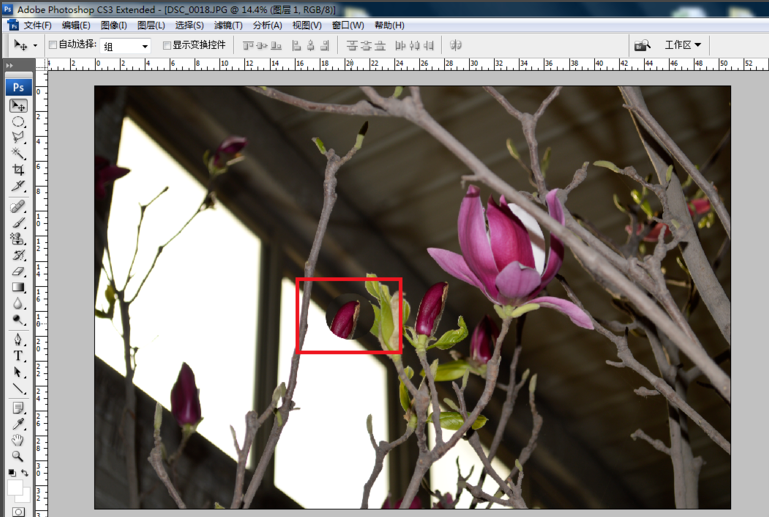Open the 图像(I) menu
The width and height of the screenshot is (769, 517).
114,26
